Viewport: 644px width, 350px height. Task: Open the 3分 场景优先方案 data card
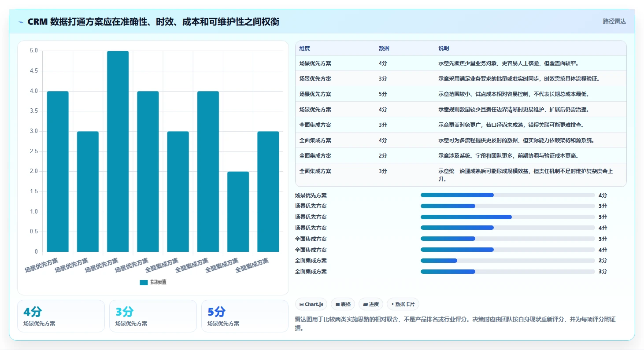coord(153,316)
